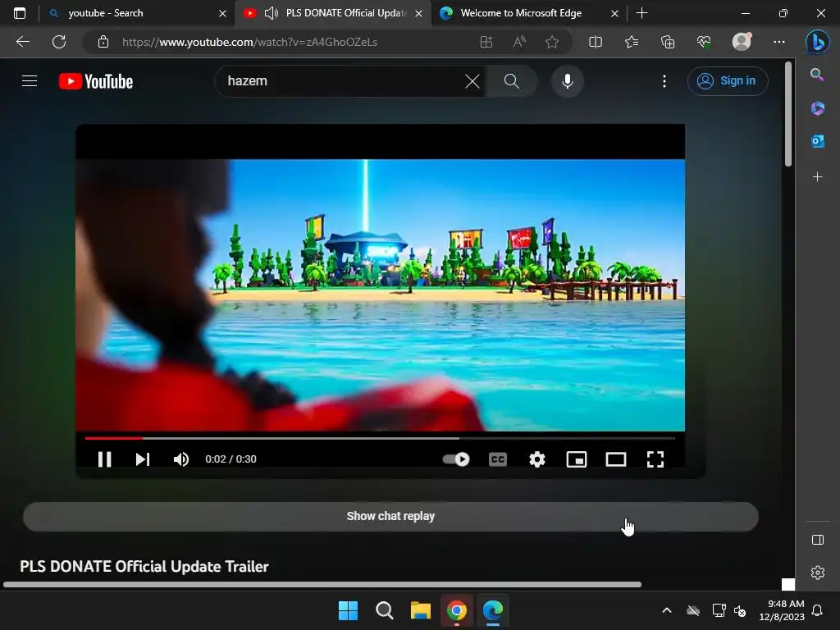Switch to theater mode
Image resolution: width=840 pixels, height=630 pixels.
(616, 459)
